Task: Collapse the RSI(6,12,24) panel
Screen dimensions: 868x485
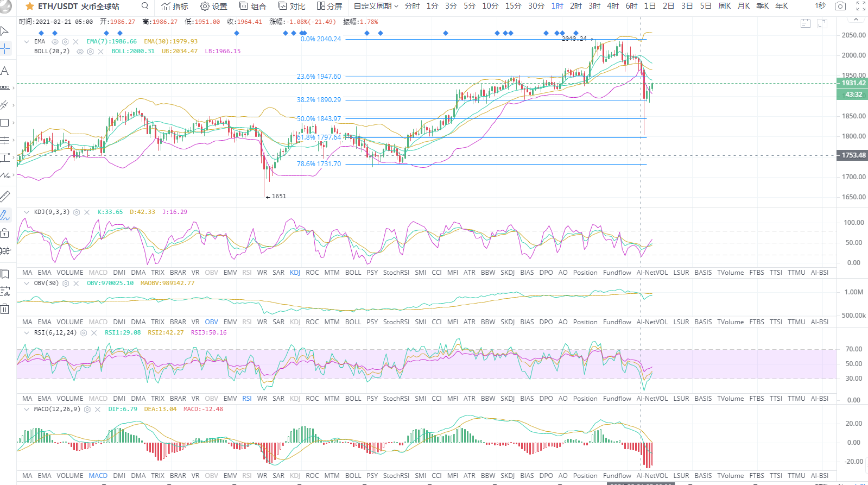Action: pyautogui.click(x=27, y=332)
